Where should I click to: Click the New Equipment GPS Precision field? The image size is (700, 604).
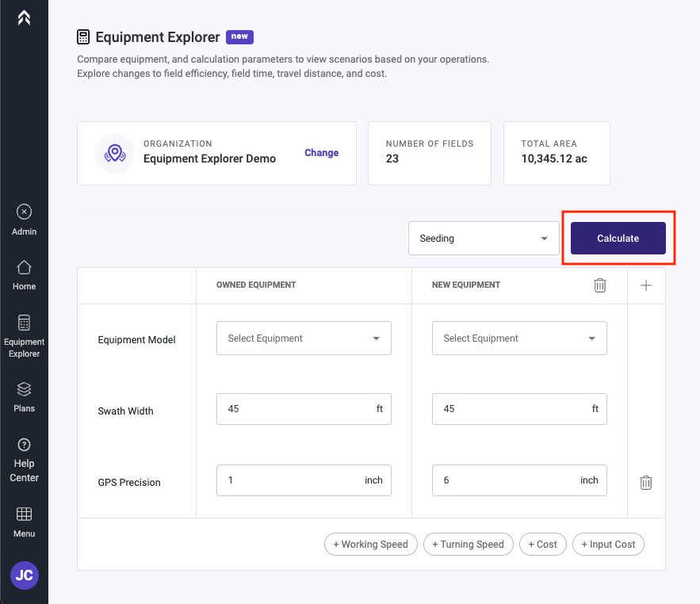[x=519, y=480]
